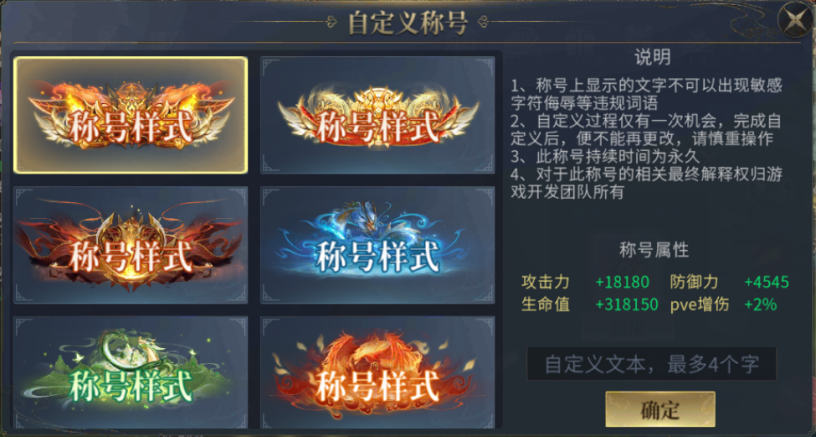The image size is (817, 437).
Task: Click rule 3 about 持续时间为永久
Action: click(x=605, y=156)
